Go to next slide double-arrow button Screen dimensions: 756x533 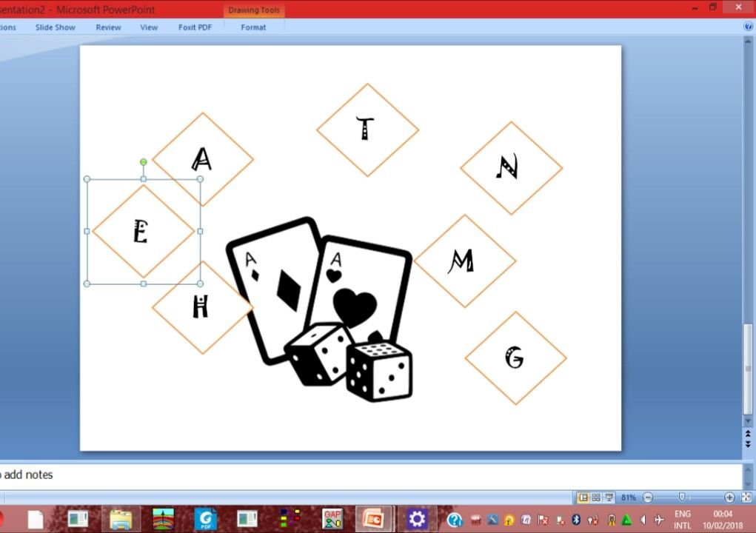pos(748,444)
